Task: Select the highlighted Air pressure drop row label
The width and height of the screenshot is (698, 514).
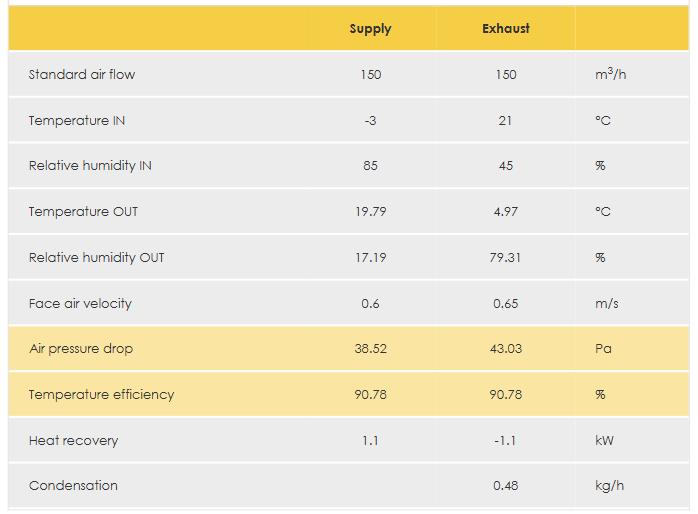Action: tap(81, 349)
